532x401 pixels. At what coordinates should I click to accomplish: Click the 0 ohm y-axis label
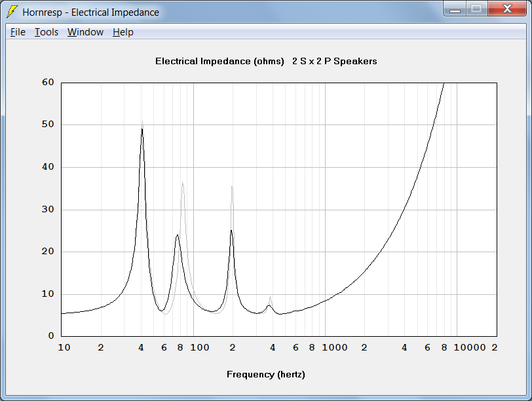coord(51,335)
